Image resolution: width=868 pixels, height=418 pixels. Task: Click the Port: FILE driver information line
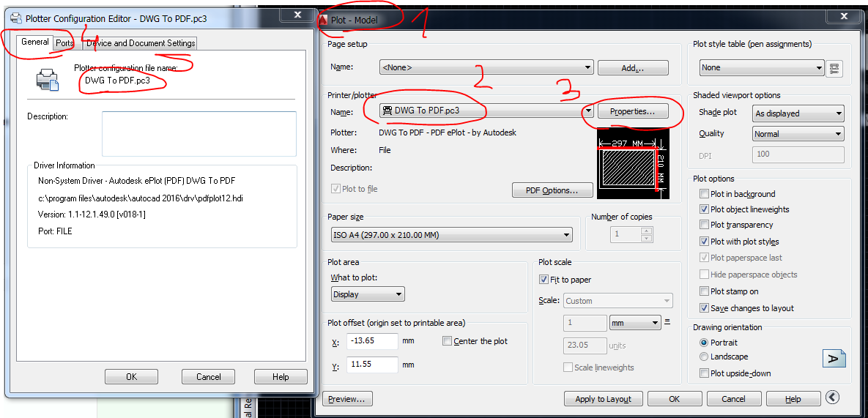(55, 231)
